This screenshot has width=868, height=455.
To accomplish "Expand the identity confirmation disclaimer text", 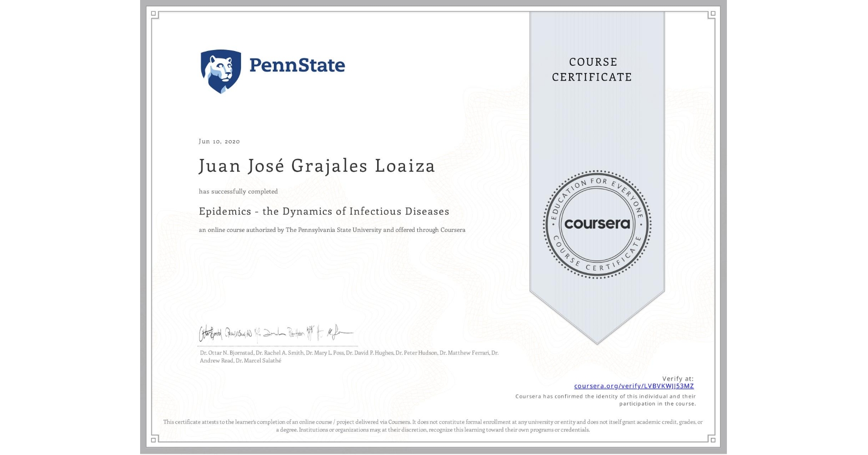I will click(605, 400).
